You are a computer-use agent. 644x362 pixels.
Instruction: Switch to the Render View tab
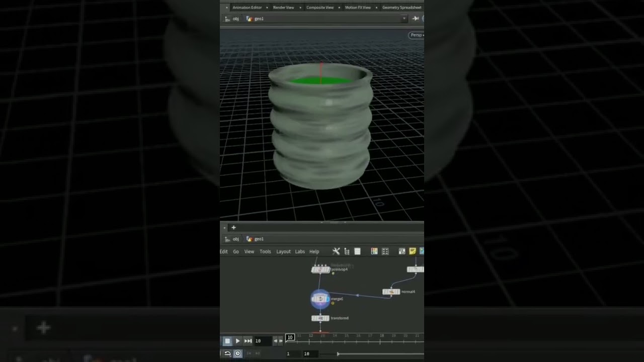283,8
